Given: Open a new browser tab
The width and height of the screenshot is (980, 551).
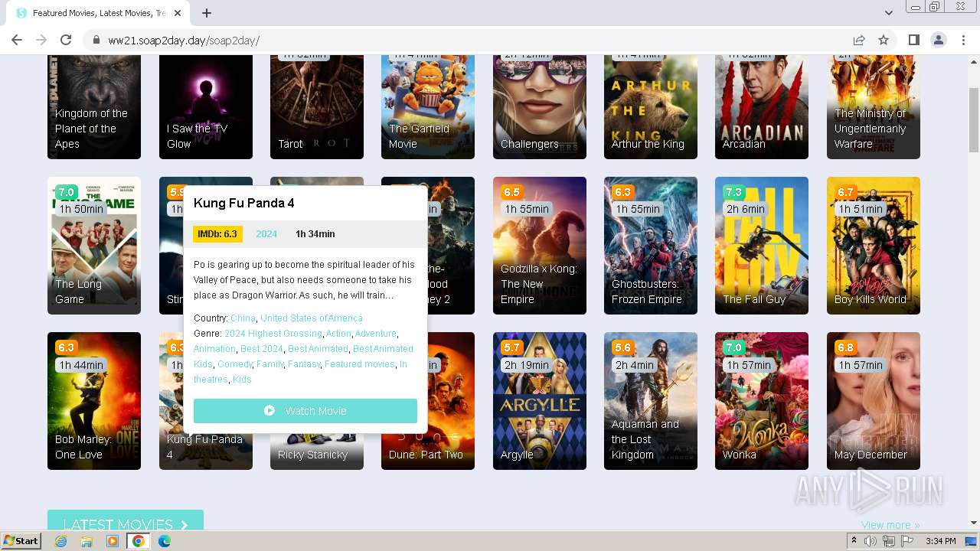Looking at the screenshot, I should click(x=207, y=13).
